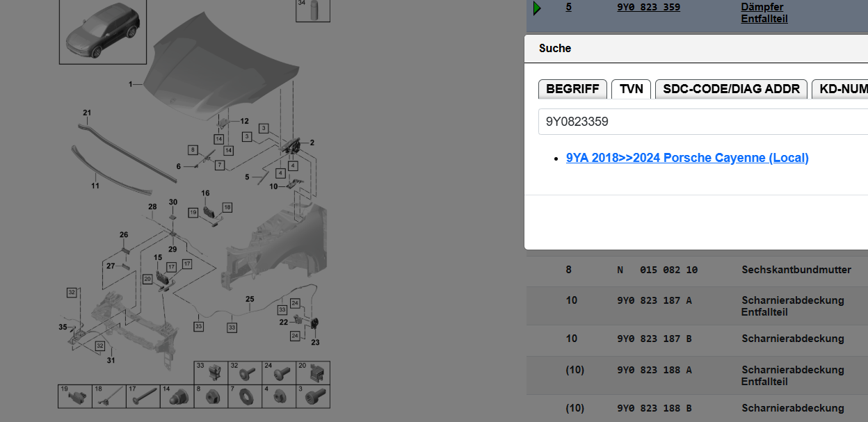The image size is (868, 422).
Task: Open the KD-NUM tab
Action: pyautogui.click(x=840, y=89)
